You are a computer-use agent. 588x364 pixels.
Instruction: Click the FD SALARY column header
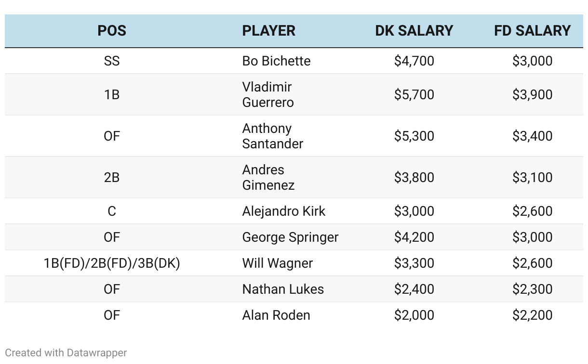click(x=532, y=31)
